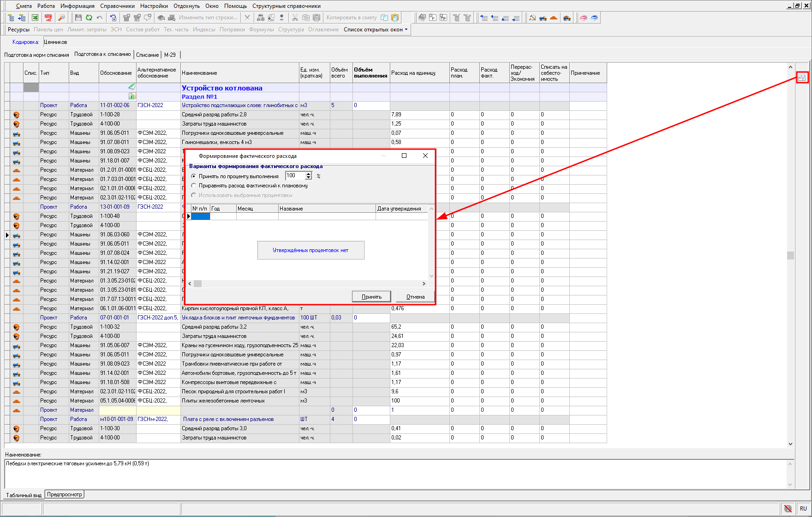Click the pink stacked books icon
The image size is (812, 517).
584,18
